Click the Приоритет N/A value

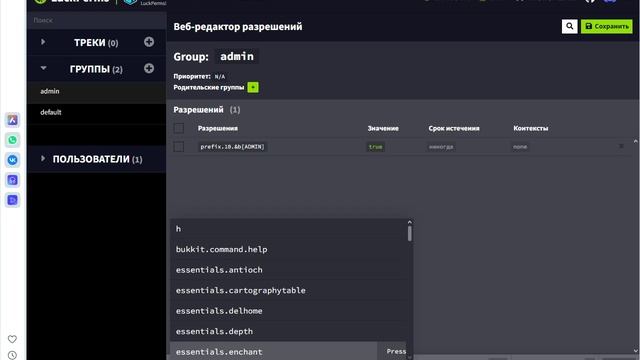tap(220, 76)
